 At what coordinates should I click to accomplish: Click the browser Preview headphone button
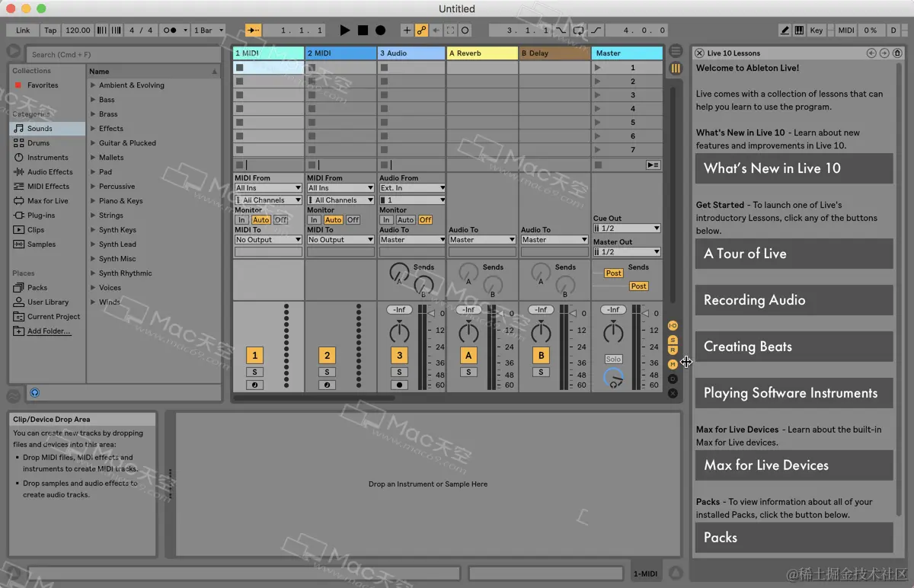click(x=35, y=393)
